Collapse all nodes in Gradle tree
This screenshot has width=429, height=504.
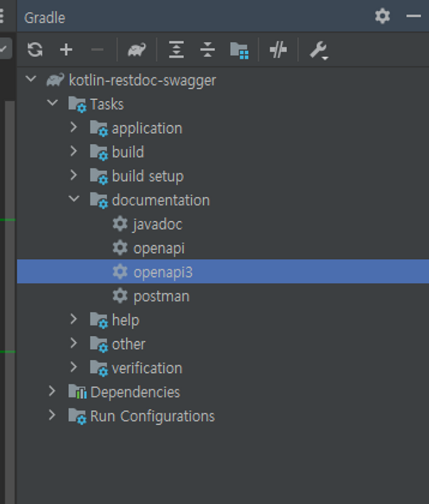pos(207,50)
